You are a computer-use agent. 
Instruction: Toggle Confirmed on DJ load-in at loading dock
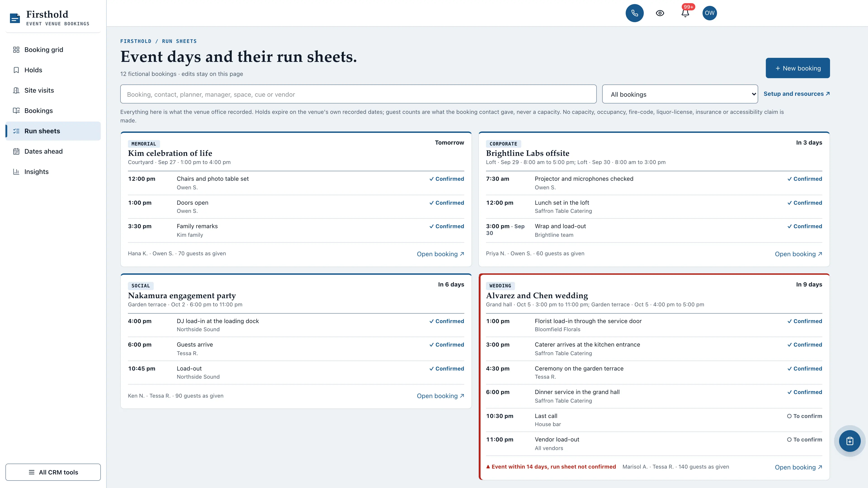446,321
